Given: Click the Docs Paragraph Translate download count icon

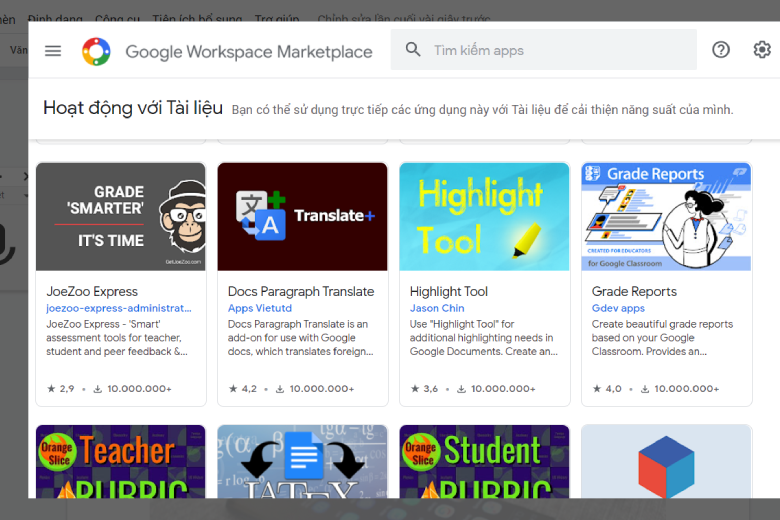Looking at the screenshot, I should pyautogui.click(x=280, y=389).
